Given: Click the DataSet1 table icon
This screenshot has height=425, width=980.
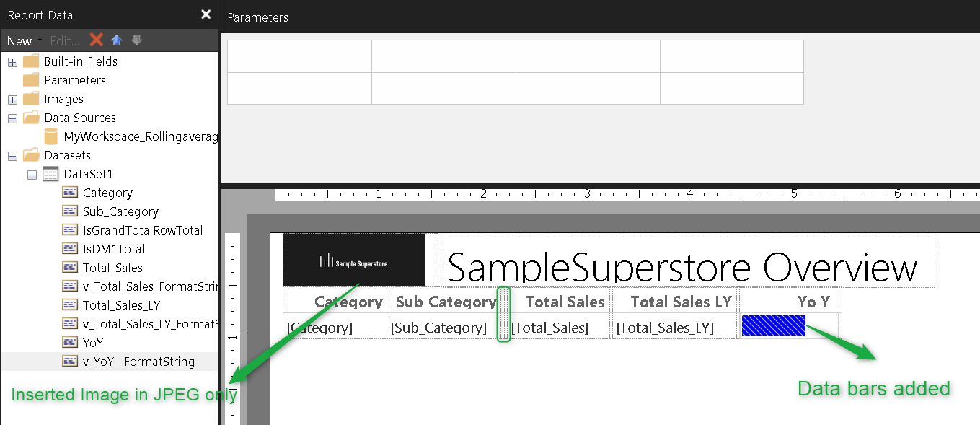Looking at the screenshot, I should [x=50, y=174].
